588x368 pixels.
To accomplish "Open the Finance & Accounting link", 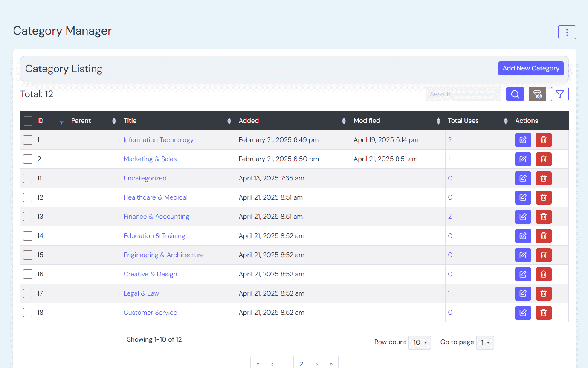I will pos(156,217).
